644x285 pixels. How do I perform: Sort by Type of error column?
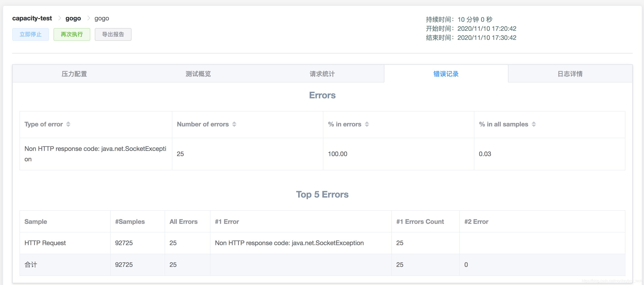click(x=68, y=124)
